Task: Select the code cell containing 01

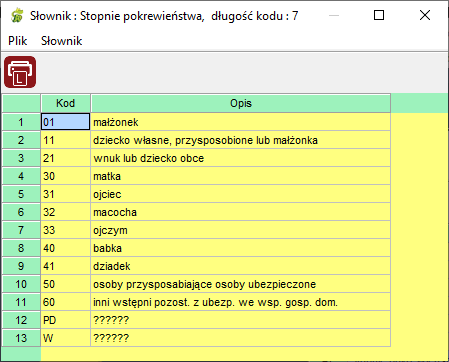Action: 66,122
